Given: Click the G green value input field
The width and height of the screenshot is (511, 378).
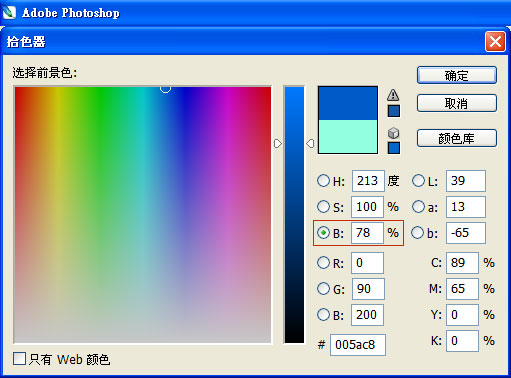Looking at the screenshot, I should point(368,289).
